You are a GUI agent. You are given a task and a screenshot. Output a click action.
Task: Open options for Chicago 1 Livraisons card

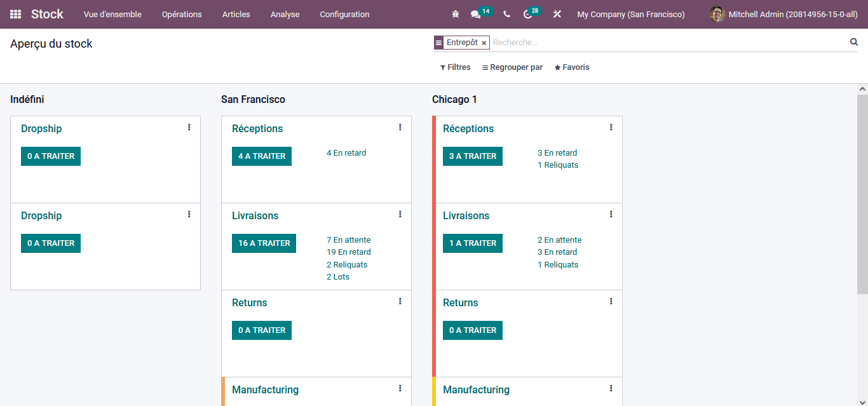[x=611, y=214]
